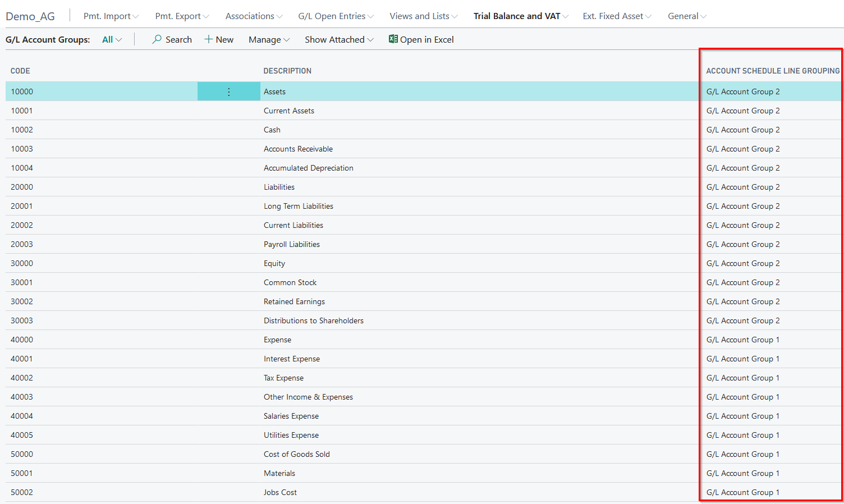Open row options for code 10000
This screenshot has width=844, height=504.
coord(228,92)
